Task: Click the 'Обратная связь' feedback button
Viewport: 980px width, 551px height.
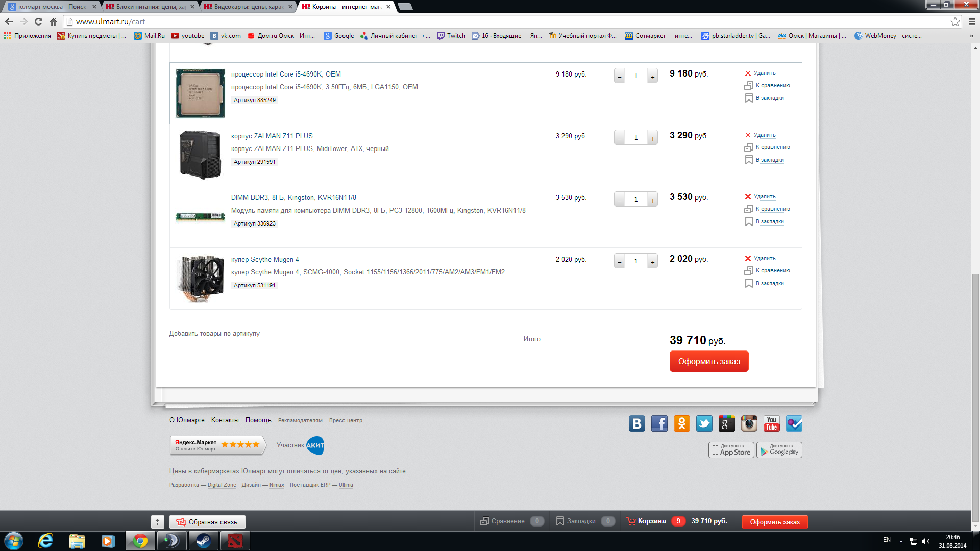Action: 207,522
